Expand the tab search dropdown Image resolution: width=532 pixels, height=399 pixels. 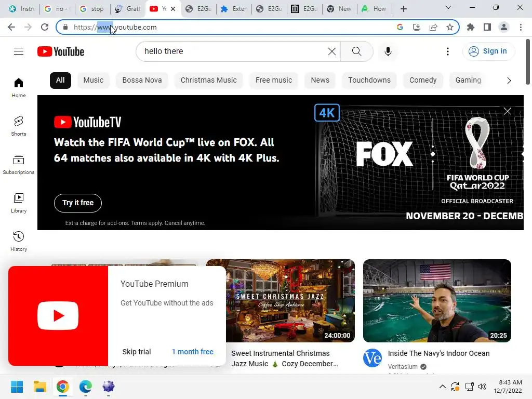448,7
